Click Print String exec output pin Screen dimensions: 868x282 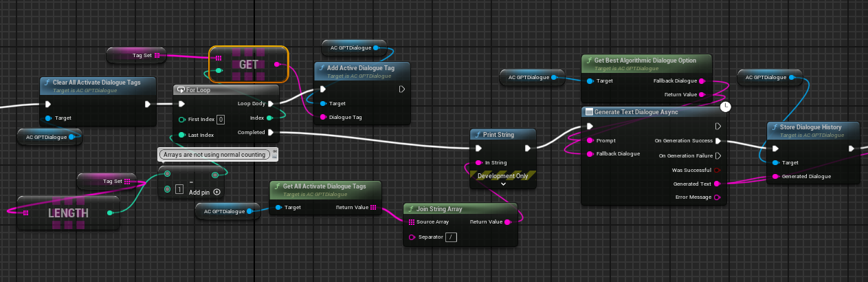click(528, 148)
